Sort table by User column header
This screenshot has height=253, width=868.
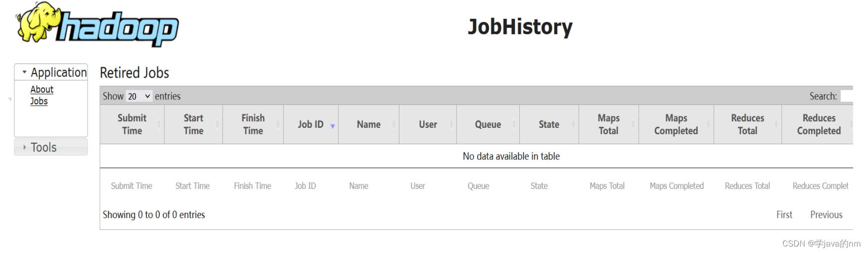pyautogui.click(x=428, y=124)
